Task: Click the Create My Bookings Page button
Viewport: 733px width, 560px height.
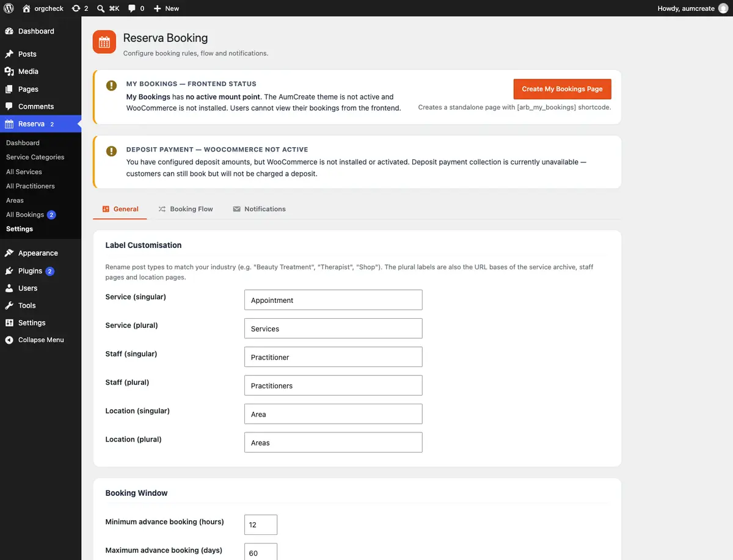Action: click(562, 89)
